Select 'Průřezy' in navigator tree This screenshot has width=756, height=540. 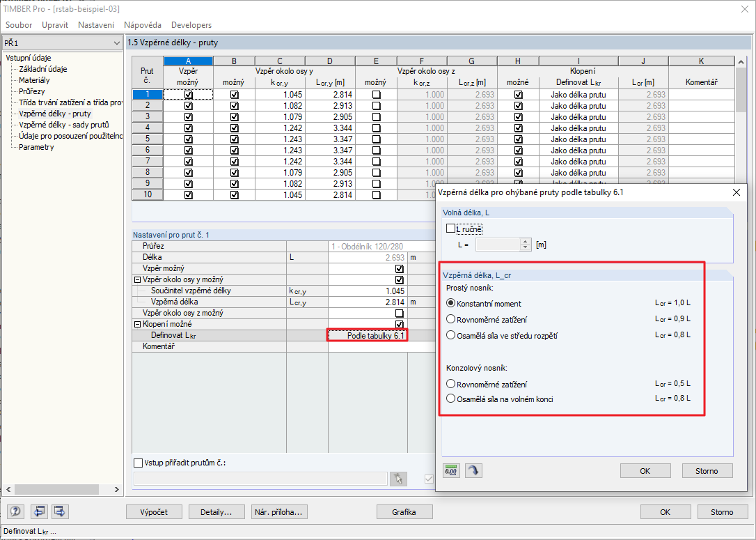(x=32, y=91)
